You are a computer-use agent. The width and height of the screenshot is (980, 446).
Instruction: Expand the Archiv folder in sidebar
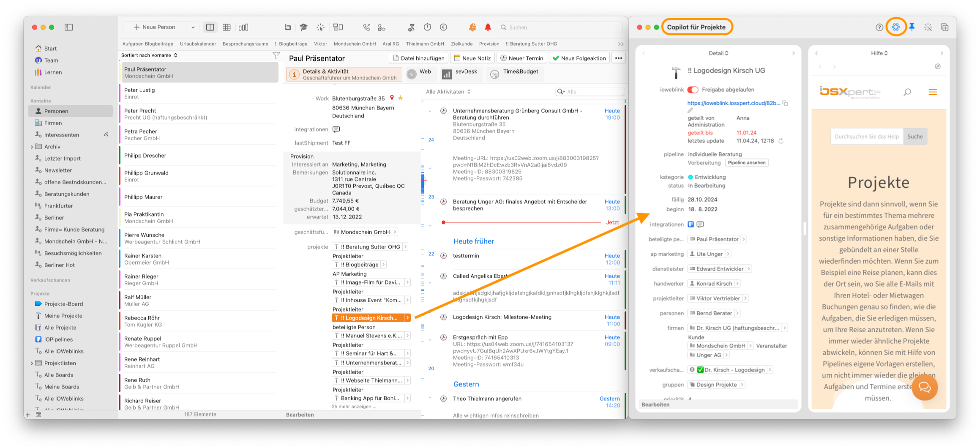coord(32,147)
